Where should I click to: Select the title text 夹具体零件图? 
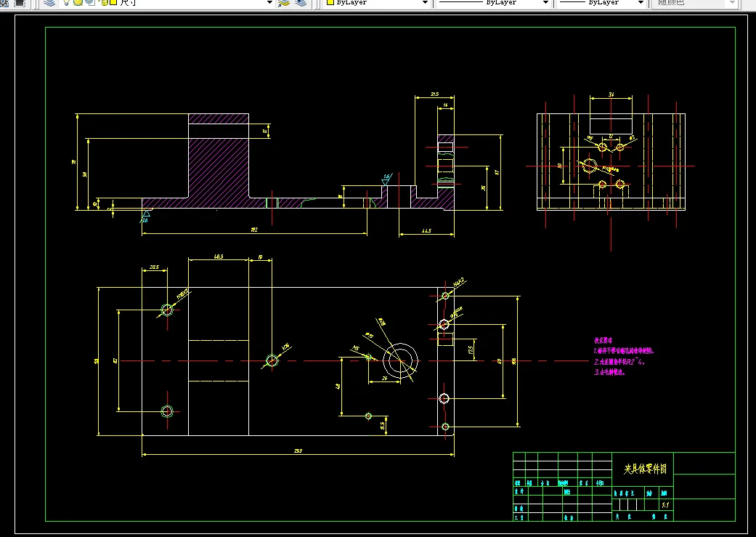tap(645, 469)
